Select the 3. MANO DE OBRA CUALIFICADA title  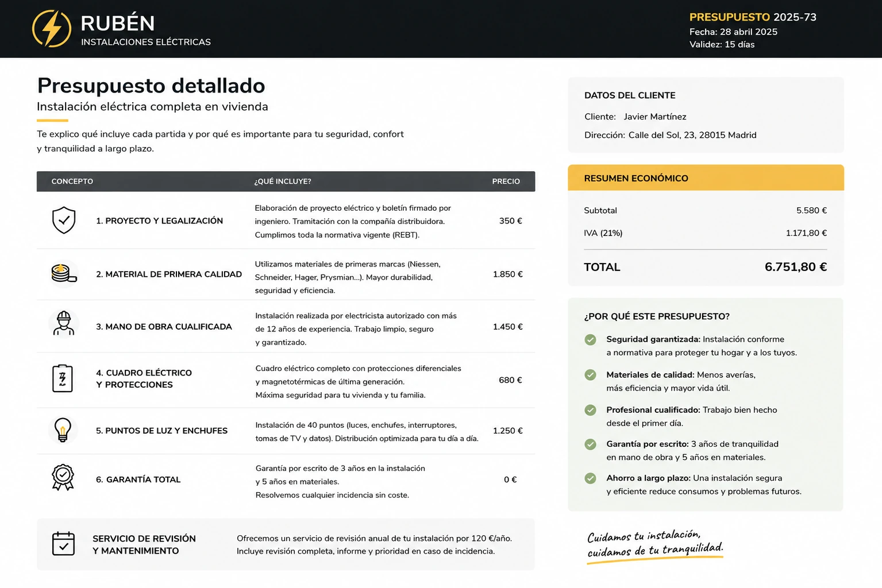[x=164, y=326]
